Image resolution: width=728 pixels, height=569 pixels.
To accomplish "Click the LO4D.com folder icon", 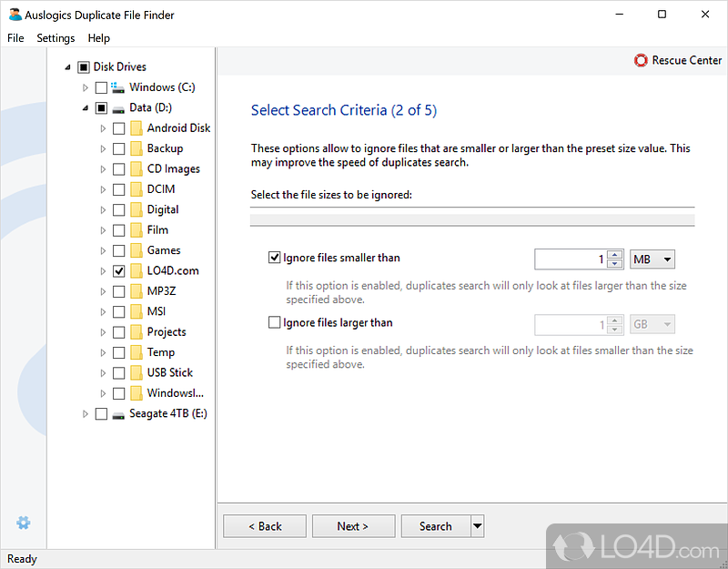I will click(x=136, y=270).
